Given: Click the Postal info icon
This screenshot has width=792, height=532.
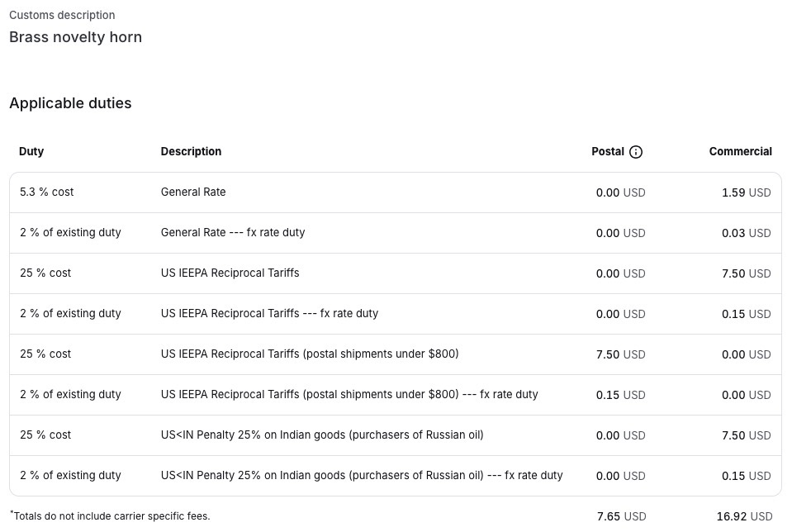Looking at the screenshot, I should [636, 152].
